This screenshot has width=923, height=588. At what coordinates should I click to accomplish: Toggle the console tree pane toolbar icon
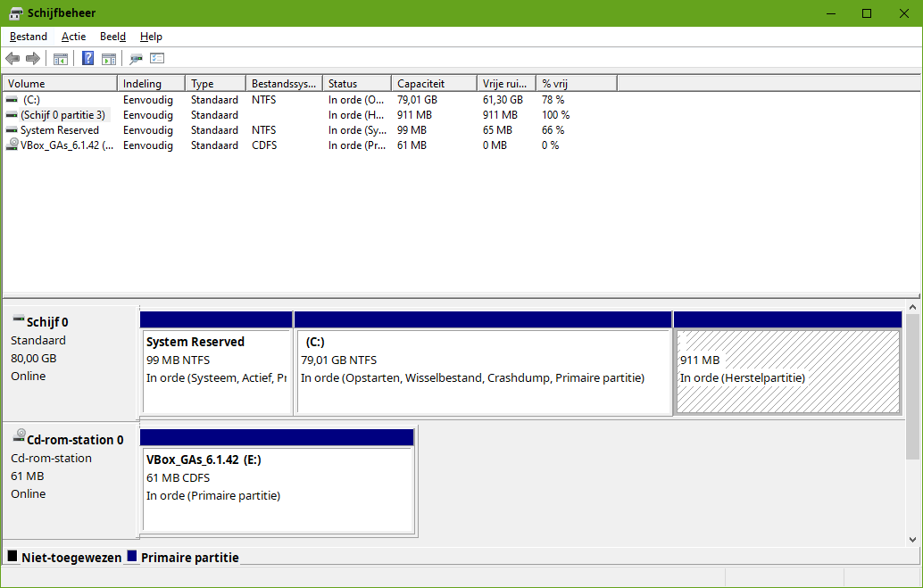point(61,59)
